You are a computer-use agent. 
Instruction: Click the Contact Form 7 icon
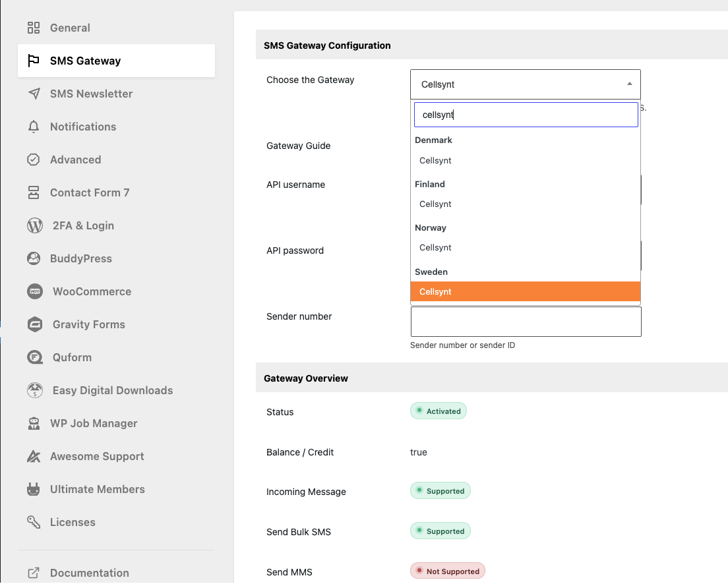(x=34, y=192)
